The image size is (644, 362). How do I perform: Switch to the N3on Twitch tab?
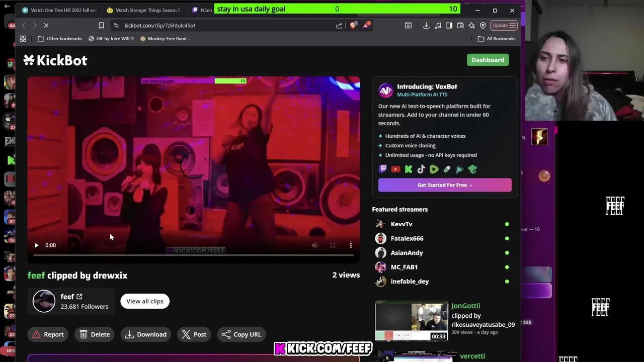point(201,10)
